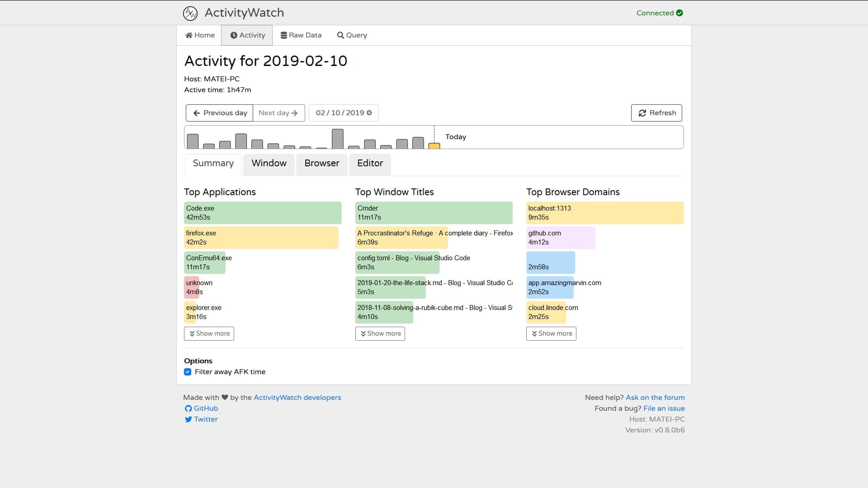
Task: Select the Browser tab
Action: point(321,163)
